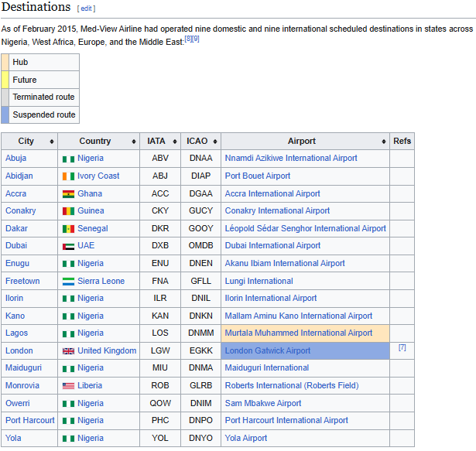Click the ICAO code GLRB cell
The image size is (476, 451).
coord(200,385)
